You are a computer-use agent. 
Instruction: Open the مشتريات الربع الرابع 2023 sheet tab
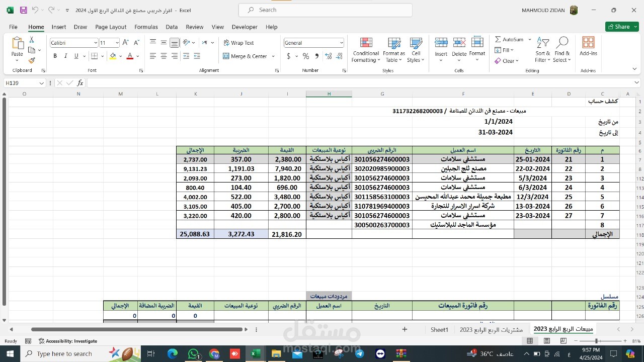(x=491, y=329)
